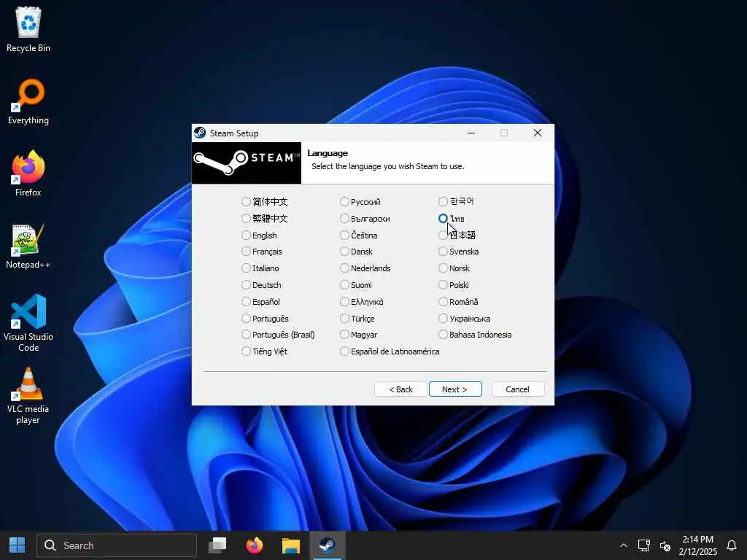Select the Firefox desktop shortcut
The height and width of the screenshot is (560, 747).
tap(28, 174)
